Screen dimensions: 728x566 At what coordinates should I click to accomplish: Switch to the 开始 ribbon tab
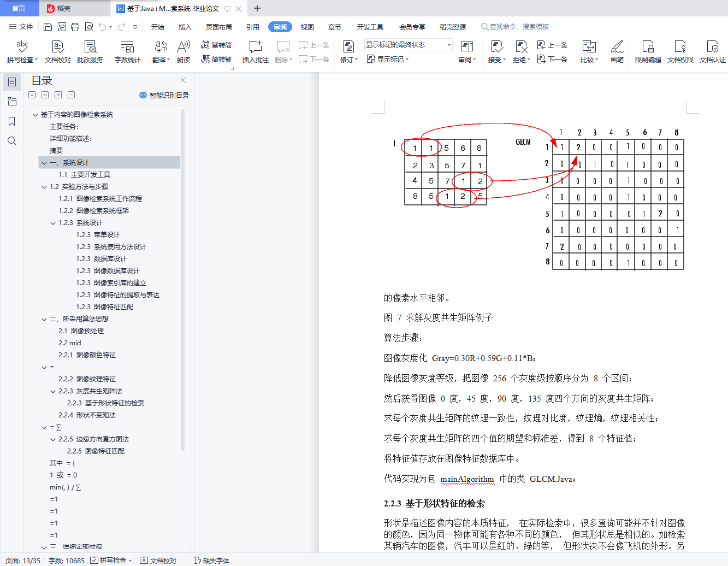tap(158, 27)
